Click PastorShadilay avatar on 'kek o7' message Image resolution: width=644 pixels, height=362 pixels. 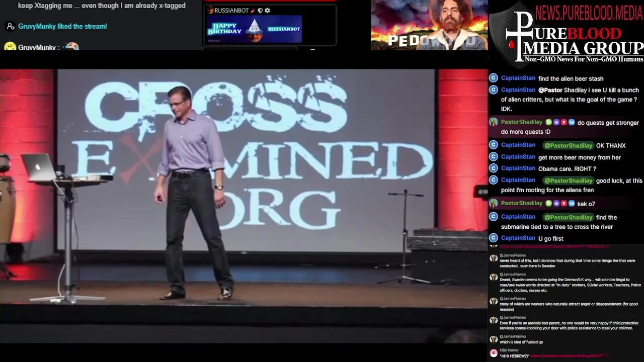tap(494, 203)
